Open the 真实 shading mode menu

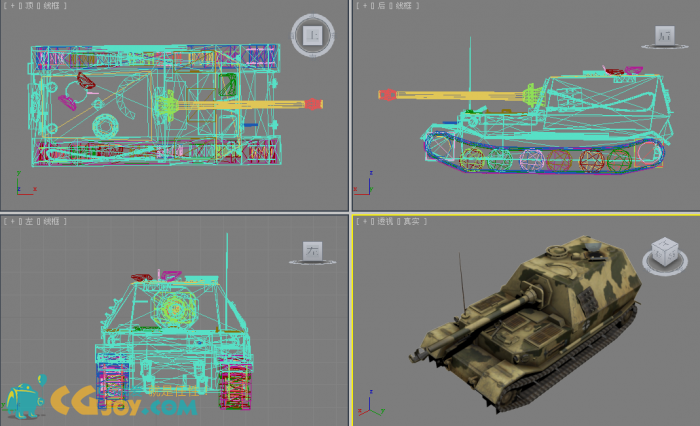[412, 220]
